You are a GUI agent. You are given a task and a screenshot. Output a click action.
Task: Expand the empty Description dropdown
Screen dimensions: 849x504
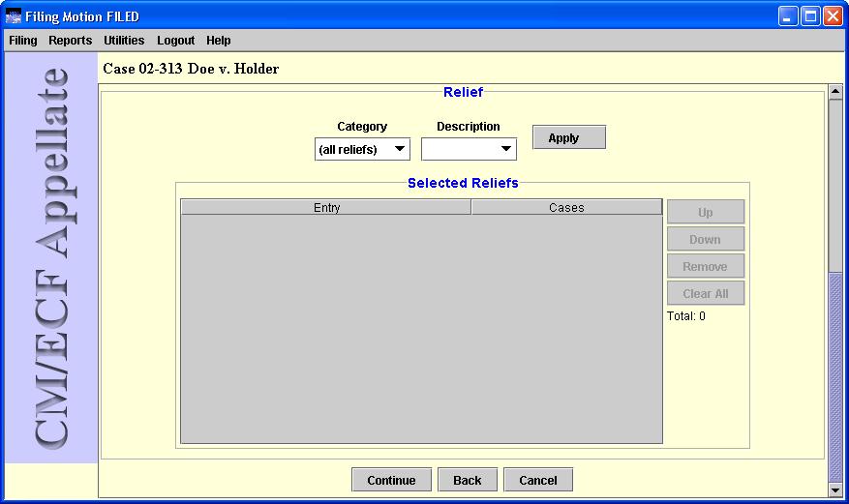469,149
